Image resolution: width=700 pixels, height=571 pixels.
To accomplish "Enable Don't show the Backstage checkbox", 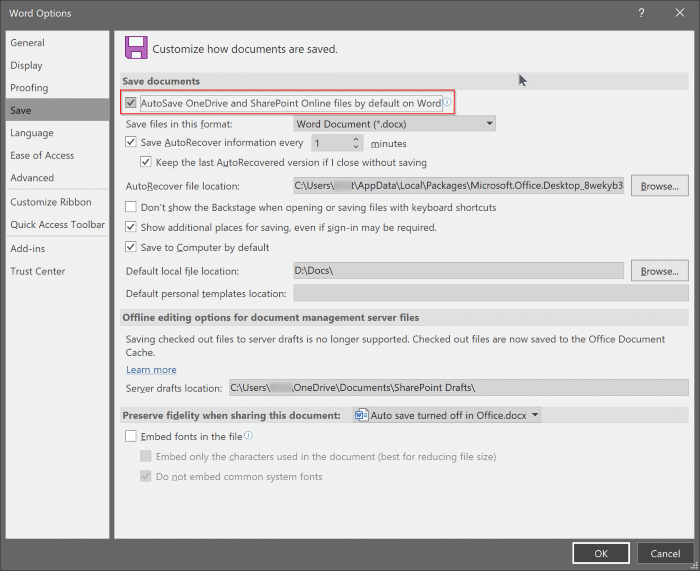I will (132, 207).
